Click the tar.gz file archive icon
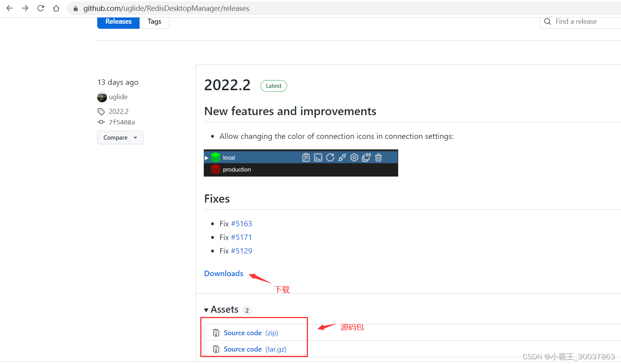Screen dimensions: 621x364 216,349
